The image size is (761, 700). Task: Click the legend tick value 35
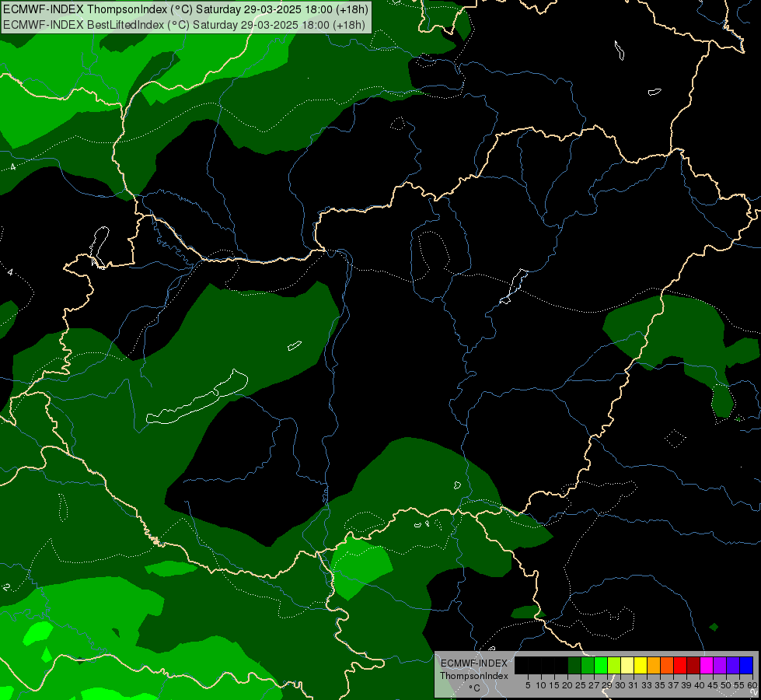pos(660,685)
